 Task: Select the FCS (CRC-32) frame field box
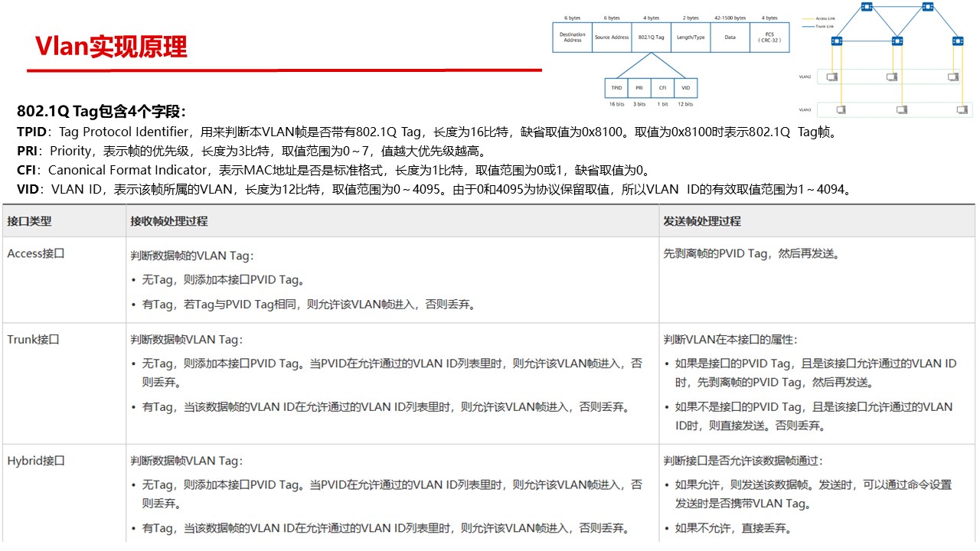click(769, 37)
